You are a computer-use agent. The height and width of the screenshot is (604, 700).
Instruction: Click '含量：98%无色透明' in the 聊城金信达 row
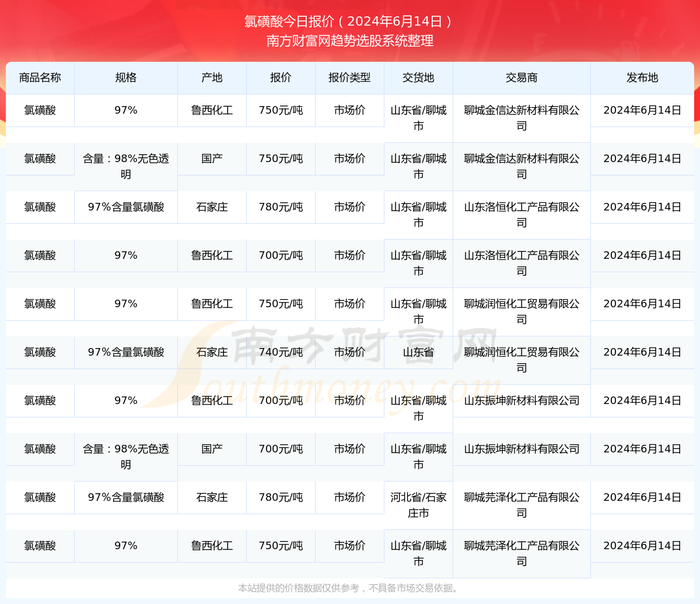point(126,166)
